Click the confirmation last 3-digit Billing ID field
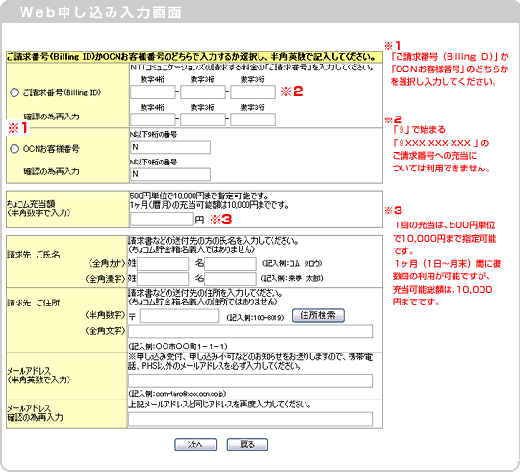The height and width of the screenshot is (472, 520). [x=253, y=119]
